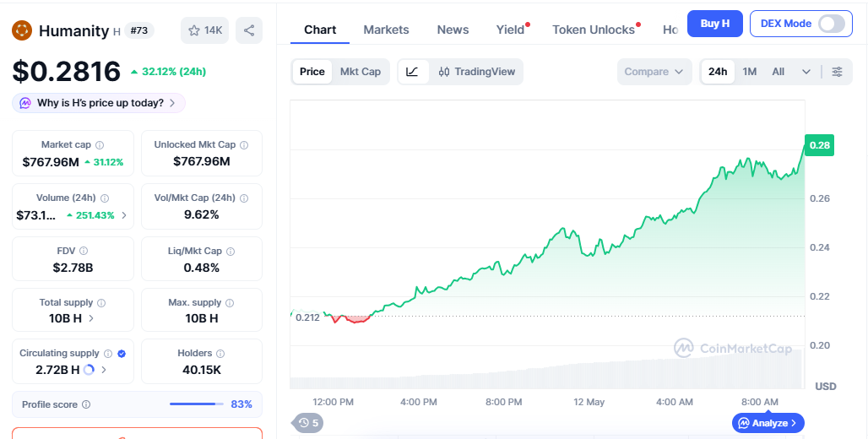Switch chart to Price view

[x=312, y=72]
